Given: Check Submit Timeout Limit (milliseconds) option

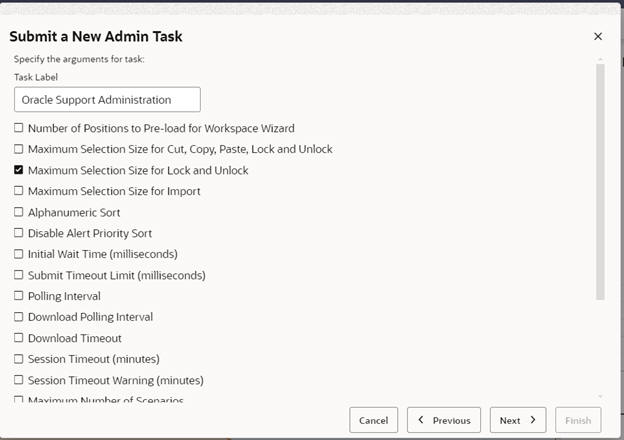Looking at the screenshot, I should click(19, 275).
